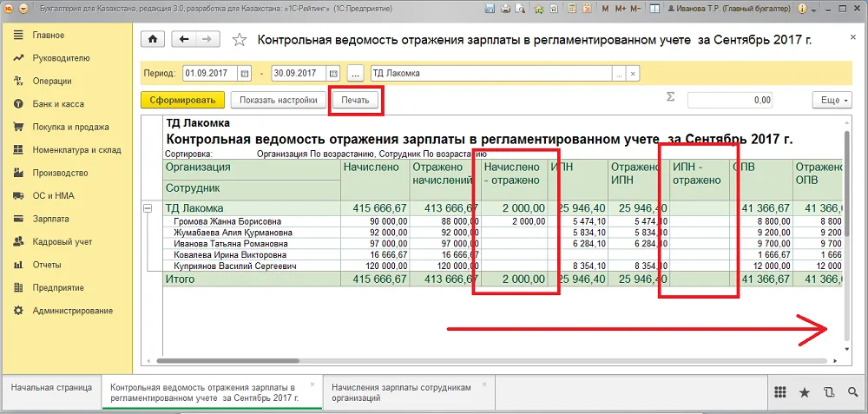Open calendar picker for start date 01.09.2017
The width and height of the screenshot is (868, 414).
246,73
